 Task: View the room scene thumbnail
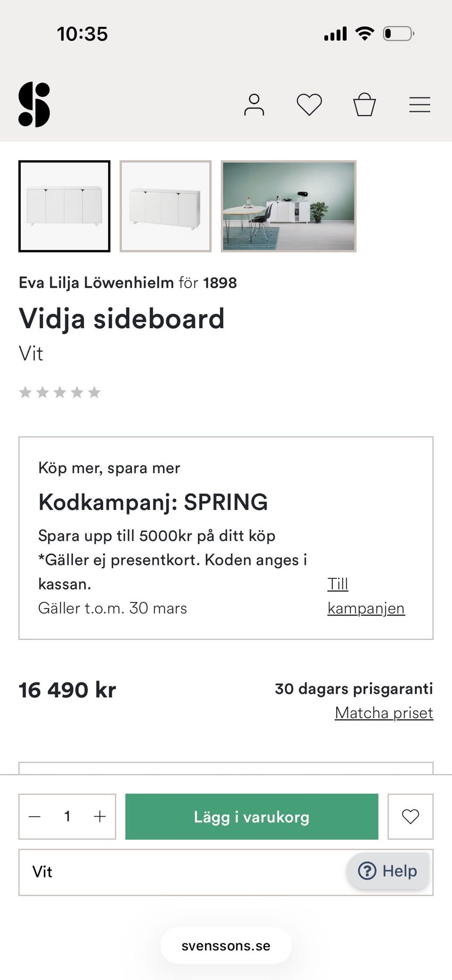pyautogui.click(x=289, y=206)
